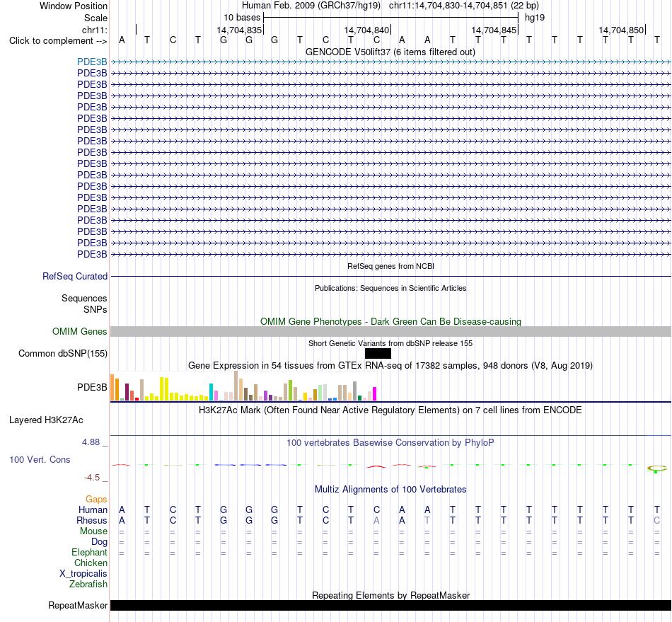This screenshot has width=672, height=622.
Task: Select the Elephant alignment row label
Action: pos(89,552)
